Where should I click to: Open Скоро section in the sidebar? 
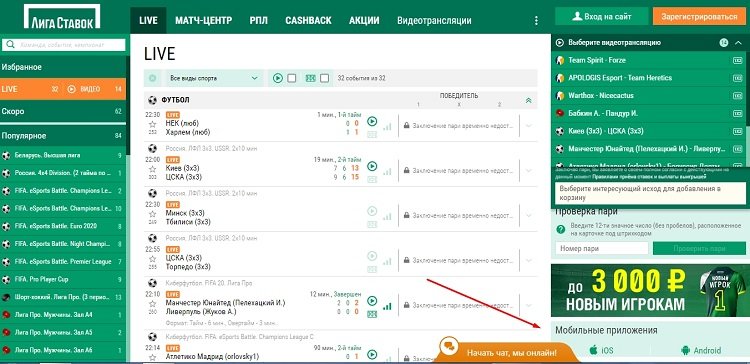pos(63,111)
